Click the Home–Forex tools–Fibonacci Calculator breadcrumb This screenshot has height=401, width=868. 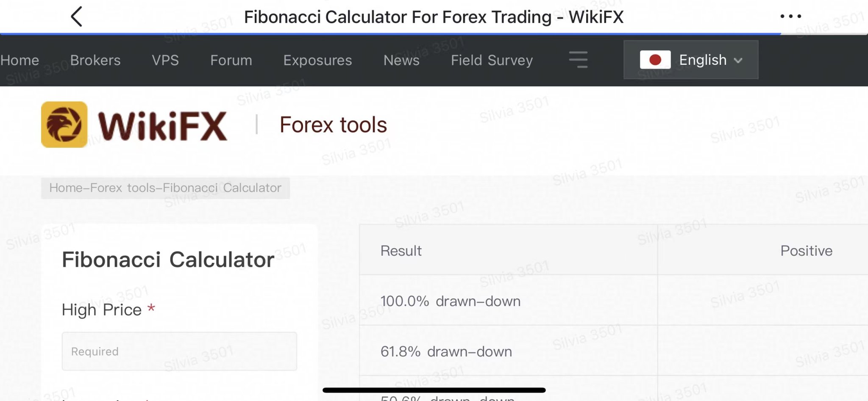(165, 188)
